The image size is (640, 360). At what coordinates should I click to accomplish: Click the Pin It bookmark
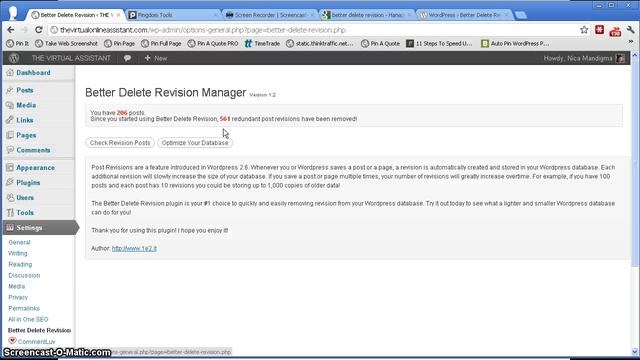coord(18,43)
